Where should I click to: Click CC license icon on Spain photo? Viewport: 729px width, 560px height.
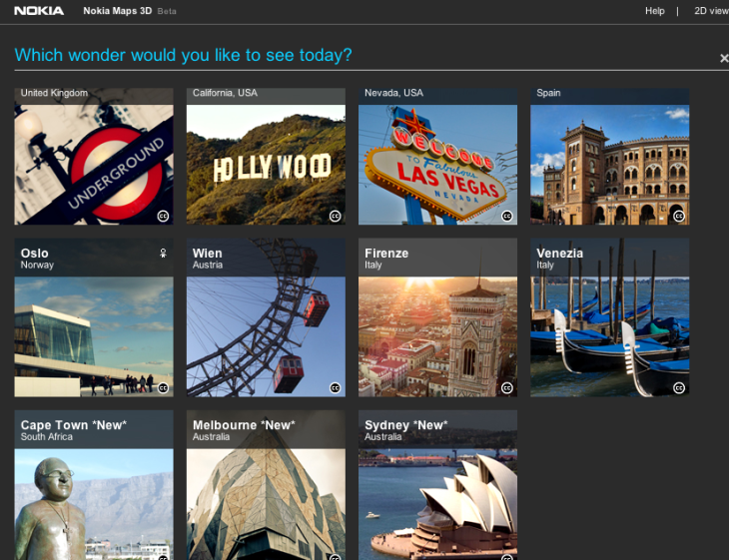point(679,216)
